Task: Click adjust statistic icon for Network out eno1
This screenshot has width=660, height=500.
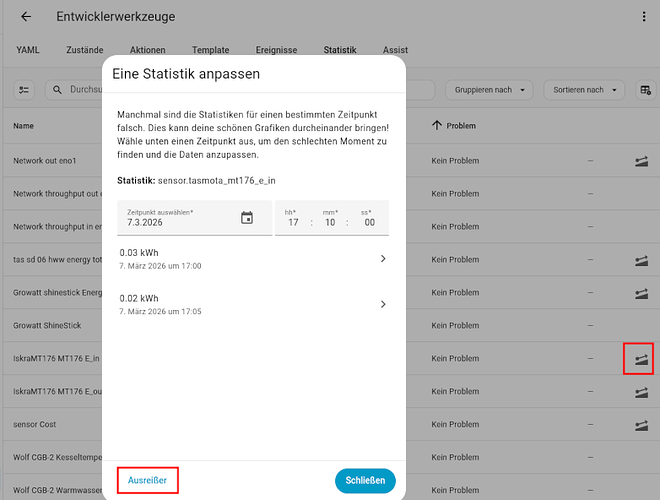Action: click(x=640, y=160)
